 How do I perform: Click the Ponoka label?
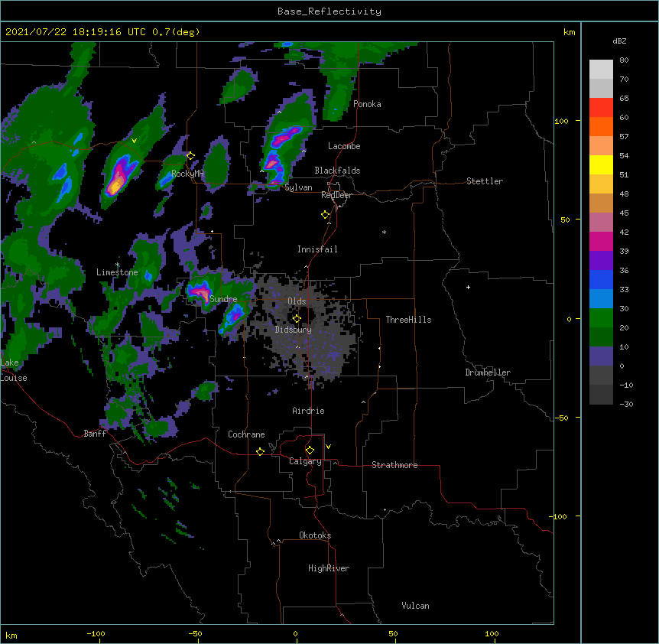[367, 104]
